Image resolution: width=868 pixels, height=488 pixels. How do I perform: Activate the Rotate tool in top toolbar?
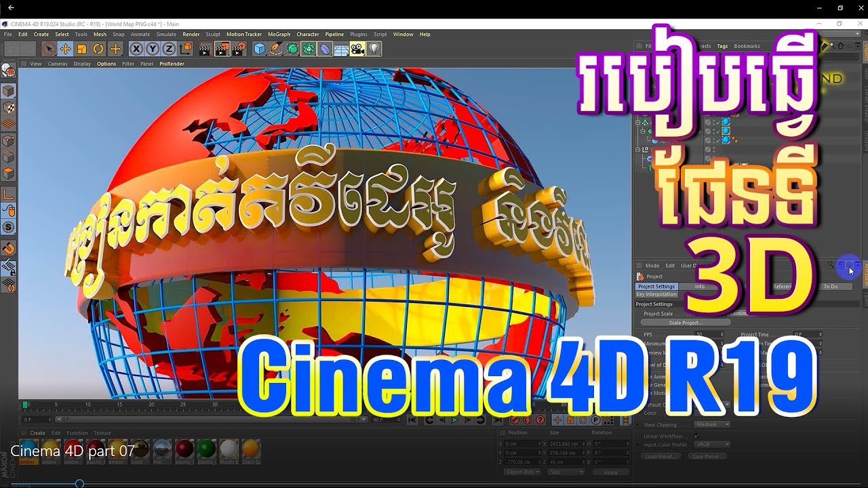pos(98,49)
